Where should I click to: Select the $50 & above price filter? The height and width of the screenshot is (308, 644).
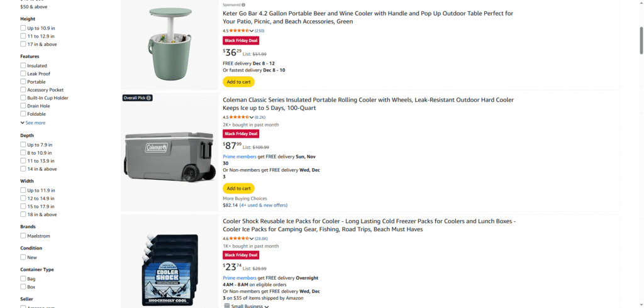tap(33, 6)
